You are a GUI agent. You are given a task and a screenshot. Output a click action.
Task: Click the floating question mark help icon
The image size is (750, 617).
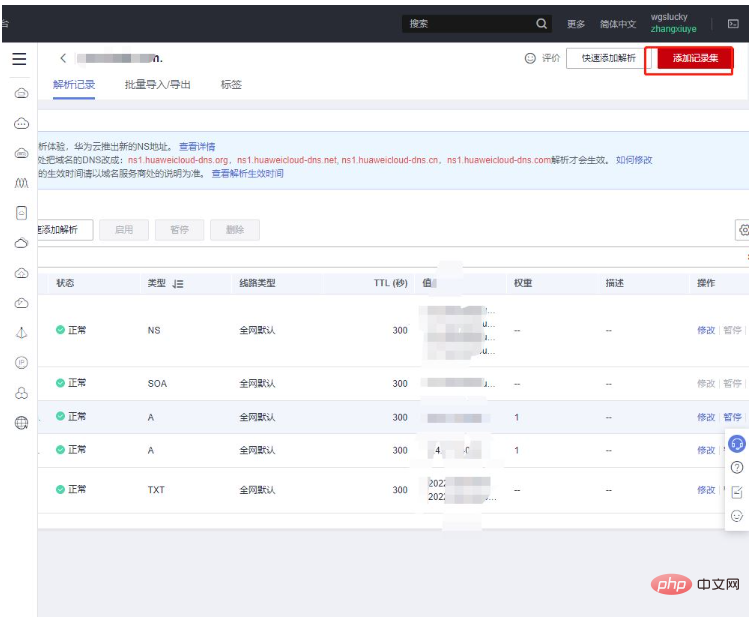coord(737,467)
